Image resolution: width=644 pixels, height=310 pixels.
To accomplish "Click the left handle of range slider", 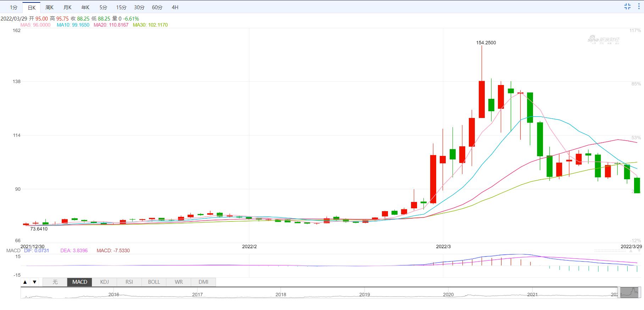I will pos(619,293).
